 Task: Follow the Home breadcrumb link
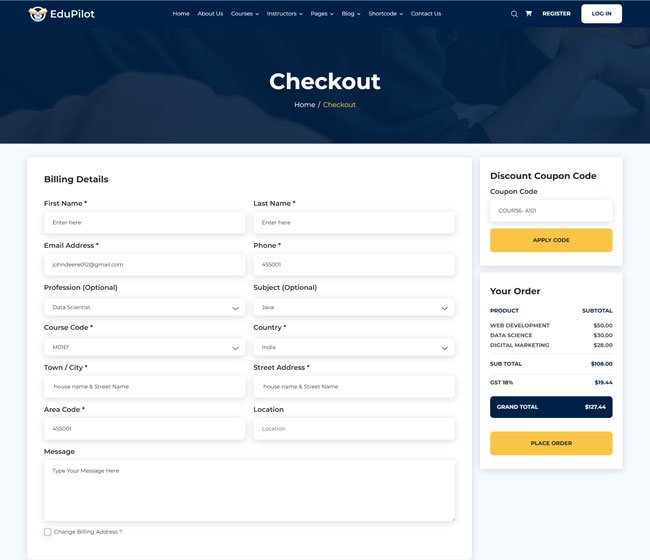click(x=305, y=105)
